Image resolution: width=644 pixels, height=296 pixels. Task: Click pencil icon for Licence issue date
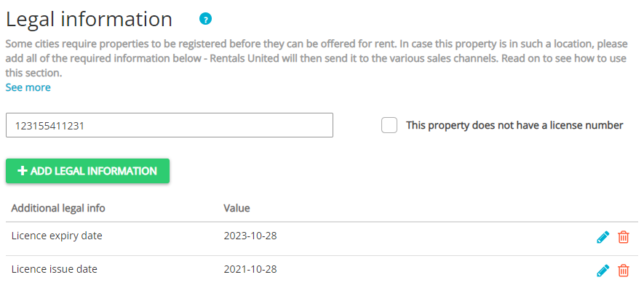603,271
